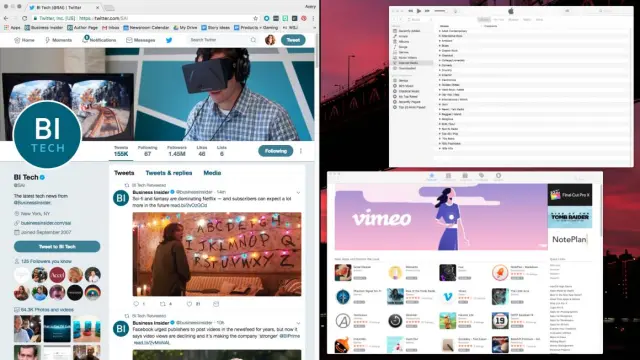Click the iTunes play button
Screen dimensions: 640x360
pyautogui.click(x=419, y=11)
